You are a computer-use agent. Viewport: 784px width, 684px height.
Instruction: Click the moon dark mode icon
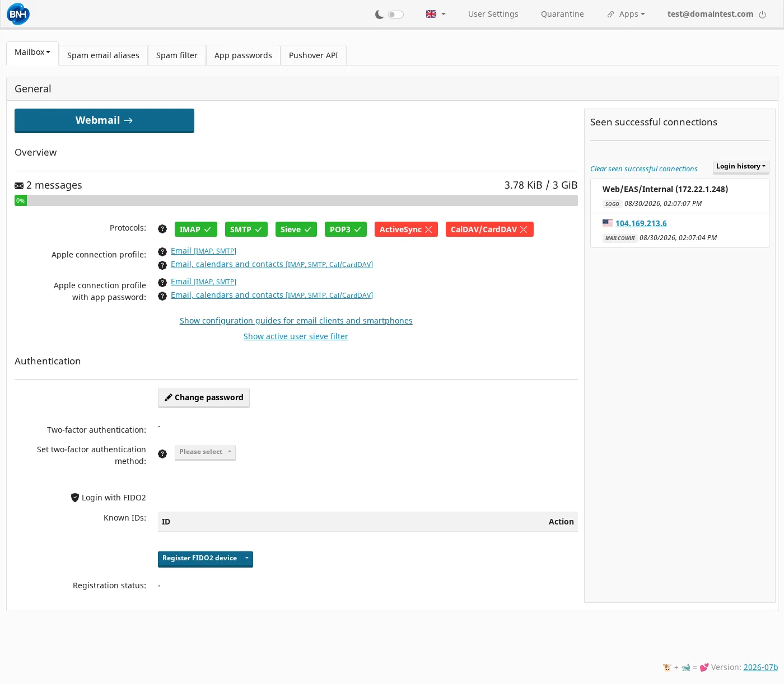click(x=379, y=15)
